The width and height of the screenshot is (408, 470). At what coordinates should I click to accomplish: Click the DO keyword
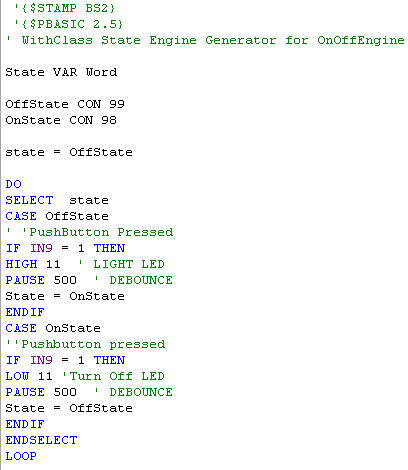(x=14, y=184)
